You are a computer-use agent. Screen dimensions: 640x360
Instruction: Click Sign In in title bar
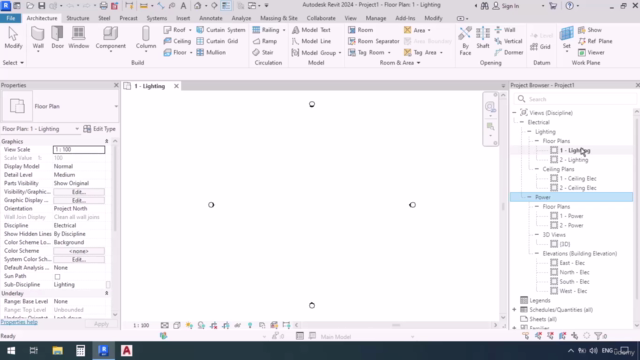tap(506, 6)
